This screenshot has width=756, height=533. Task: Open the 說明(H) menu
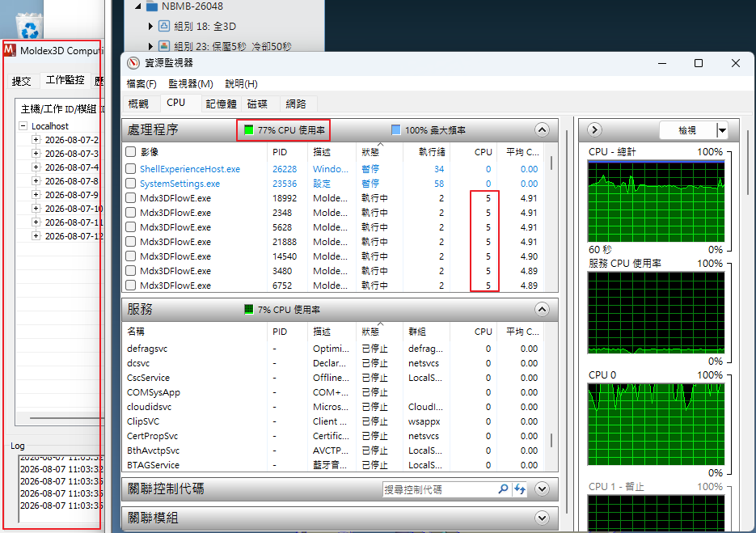[x=241, y=84]
